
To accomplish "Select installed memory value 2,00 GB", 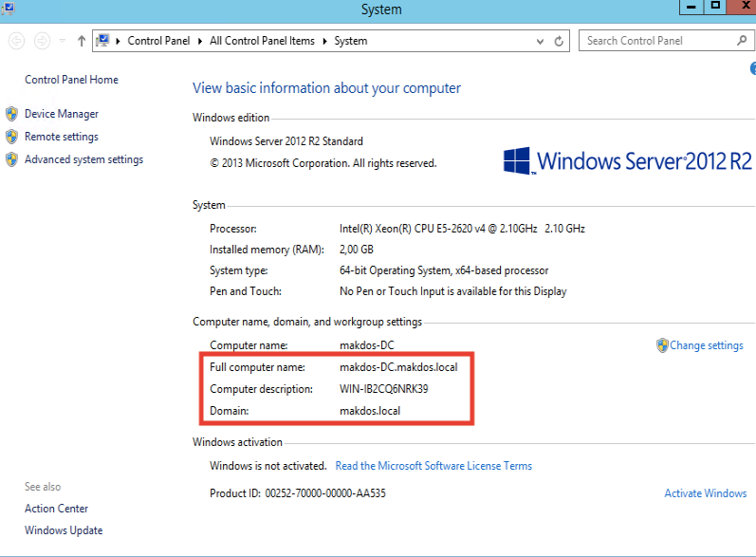I will click(x=357, y=250).
